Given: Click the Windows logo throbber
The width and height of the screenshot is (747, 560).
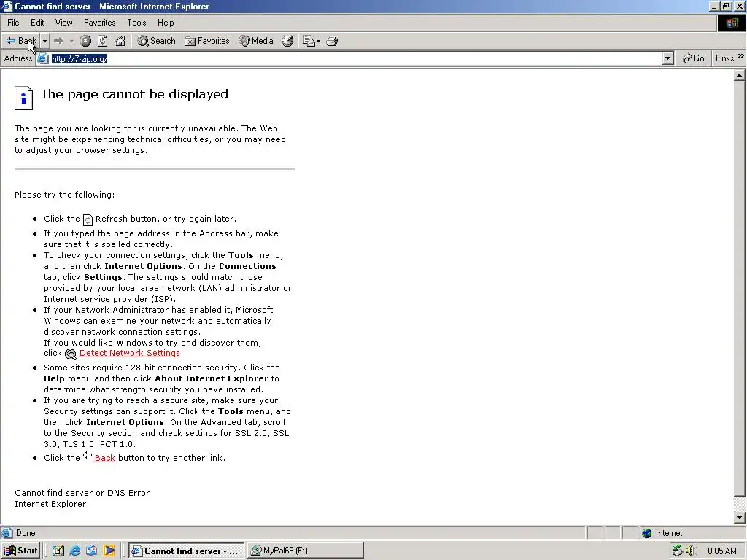Looking at the screenshot, I should 731,23.
